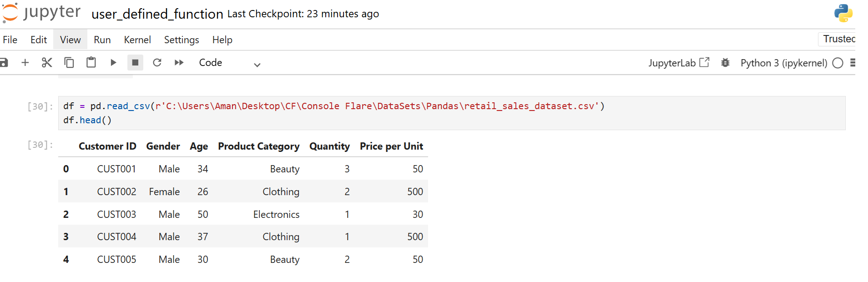Expand the Code cell type dropdown
868x282 pixels.
click(229, 63)
